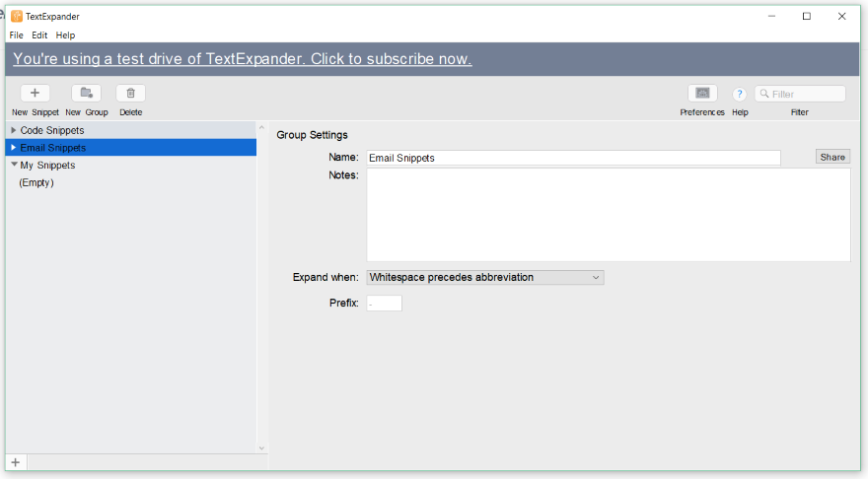The image size is (868, 479).
Task: Open the Edit menu
Action: 39,35
